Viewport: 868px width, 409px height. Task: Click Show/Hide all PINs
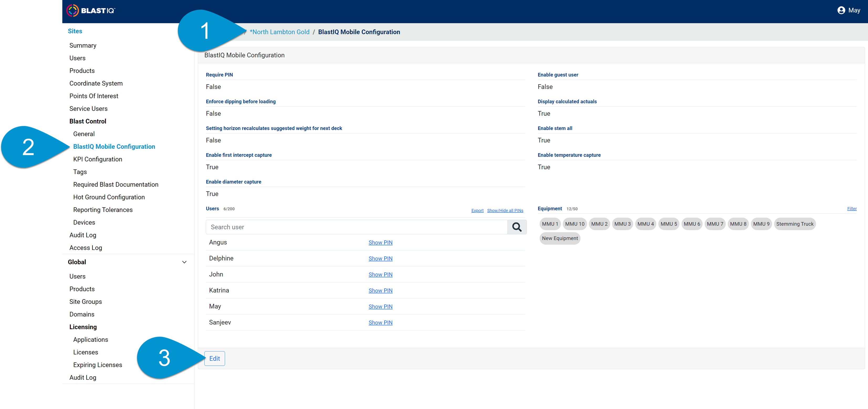[x=505, y=211]
